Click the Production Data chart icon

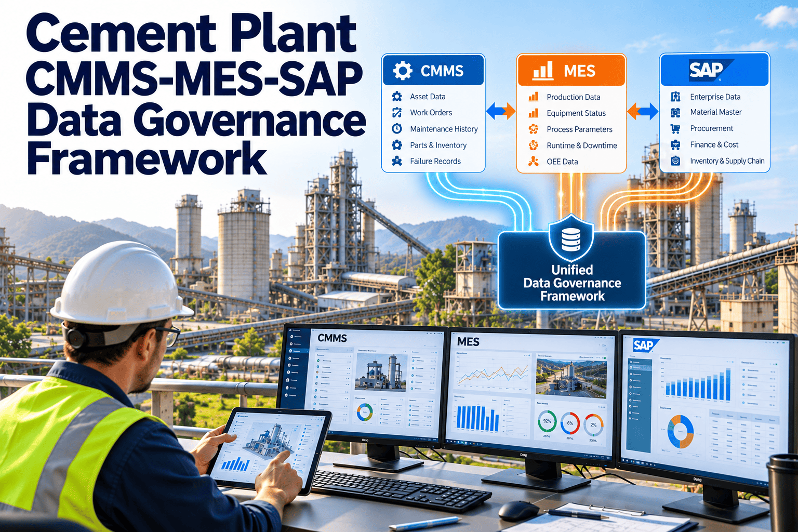coord(534,97)
